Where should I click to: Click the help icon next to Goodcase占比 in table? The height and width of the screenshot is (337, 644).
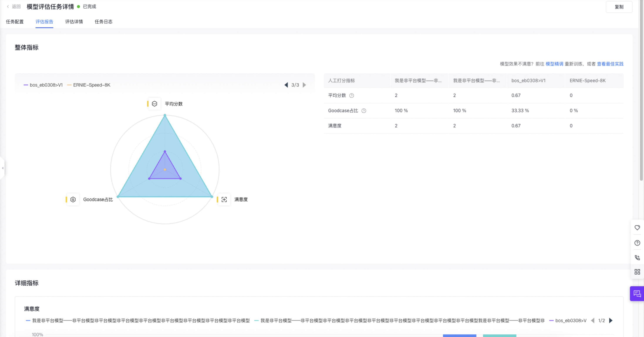pyautogui.click(x=364, y=111)
